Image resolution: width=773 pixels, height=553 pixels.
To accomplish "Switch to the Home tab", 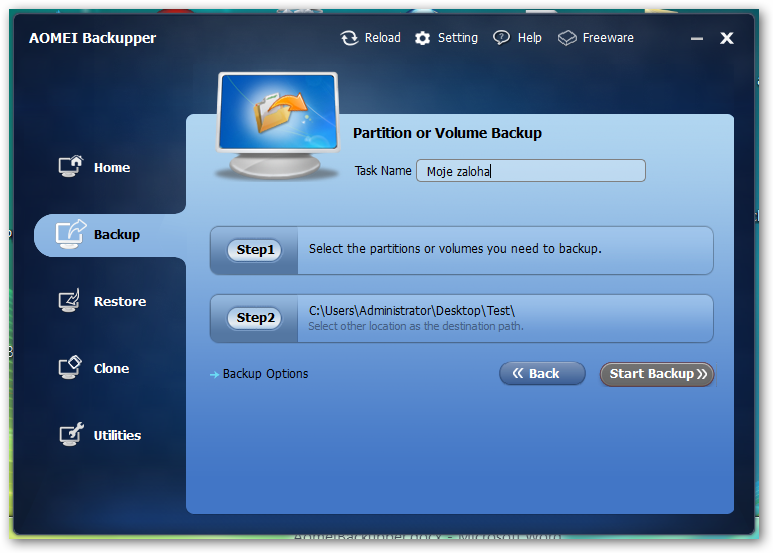I will [112, 168].
